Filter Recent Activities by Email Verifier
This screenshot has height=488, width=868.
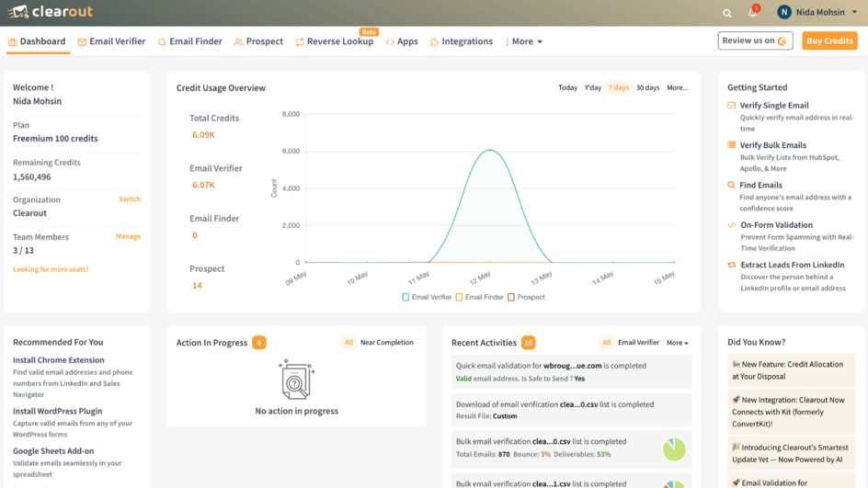point(638,343)
